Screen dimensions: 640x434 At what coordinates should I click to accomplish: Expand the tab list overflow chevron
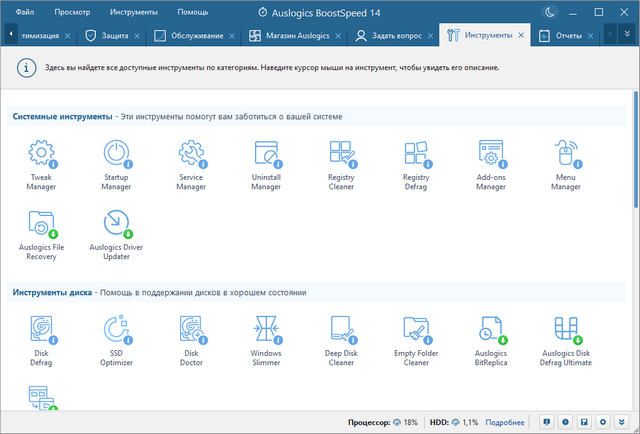click(x=627, y=34)
